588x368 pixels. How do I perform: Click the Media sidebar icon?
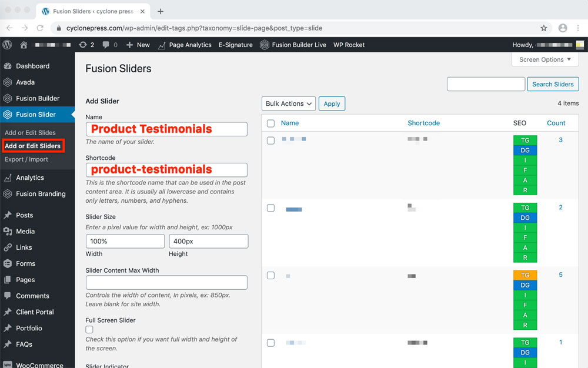8,231
